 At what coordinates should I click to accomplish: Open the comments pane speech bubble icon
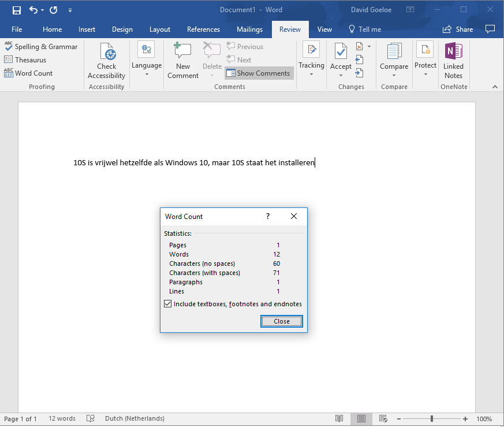490,29
